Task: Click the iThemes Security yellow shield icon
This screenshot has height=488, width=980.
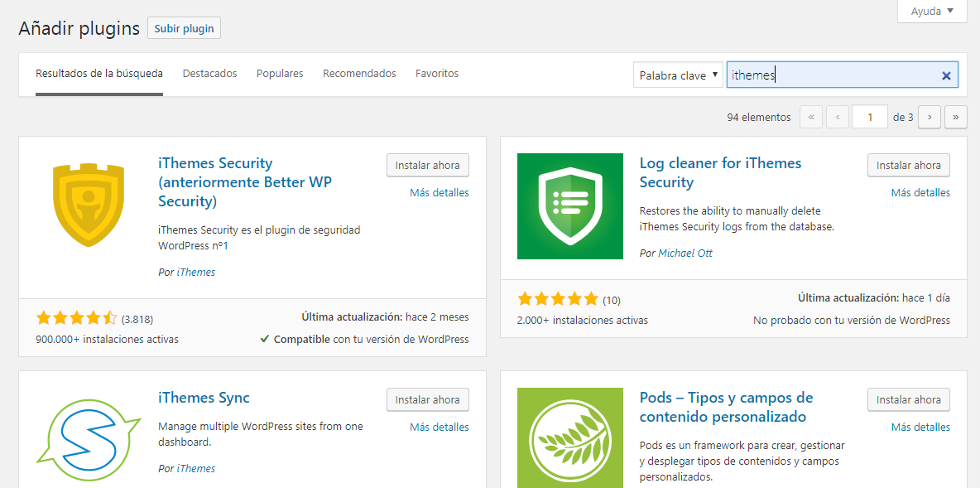Action: (89, 205)
